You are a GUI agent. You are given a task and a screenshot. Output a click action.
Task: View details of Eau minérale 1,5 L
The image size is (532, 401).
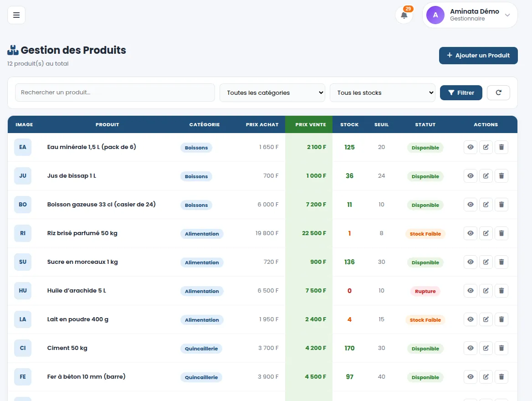470,147
